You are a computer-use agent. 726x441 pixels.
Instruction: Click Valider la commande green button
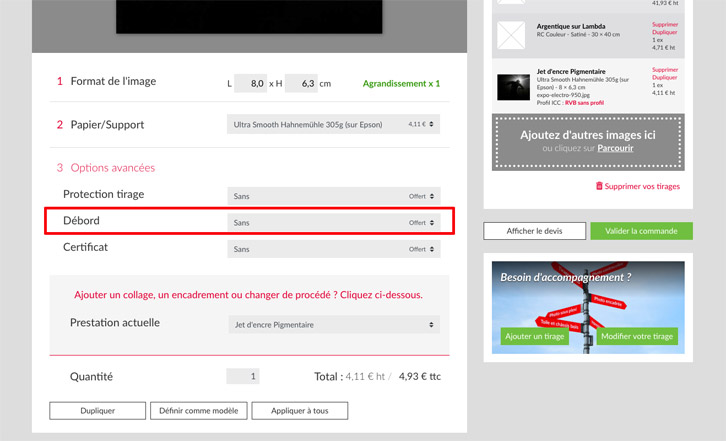[x=641, y=231]
